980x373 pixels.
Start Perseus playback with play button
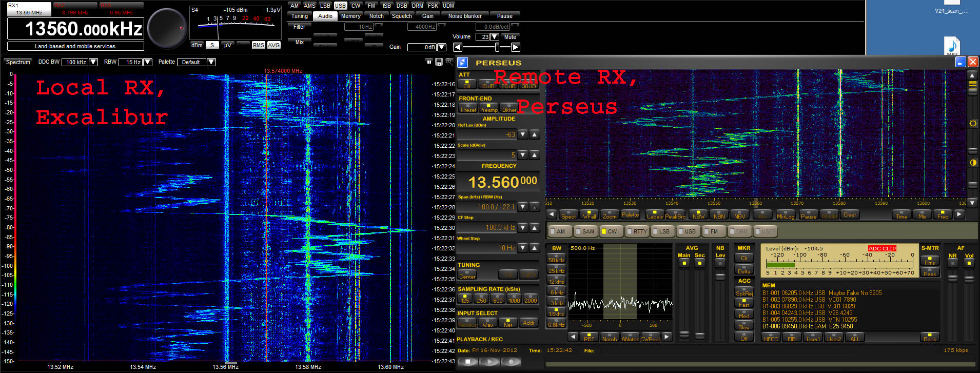point(489,362)
